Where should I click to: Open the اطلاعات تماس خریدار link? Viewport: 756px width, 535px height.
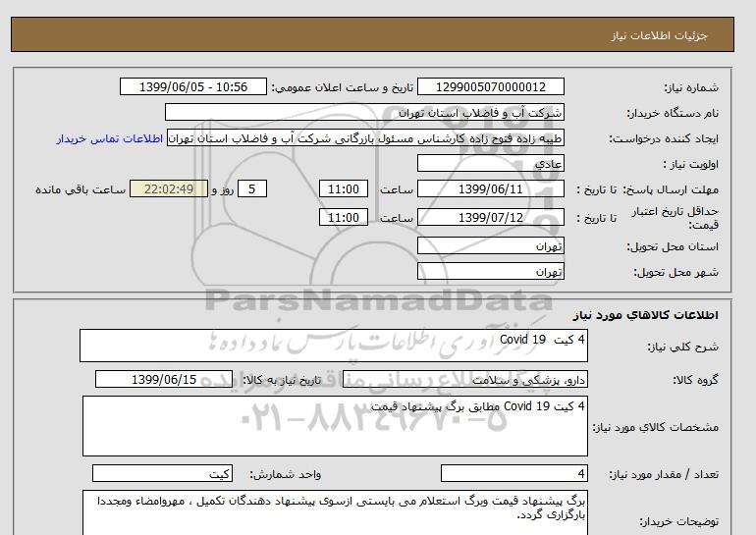[109, 138]
